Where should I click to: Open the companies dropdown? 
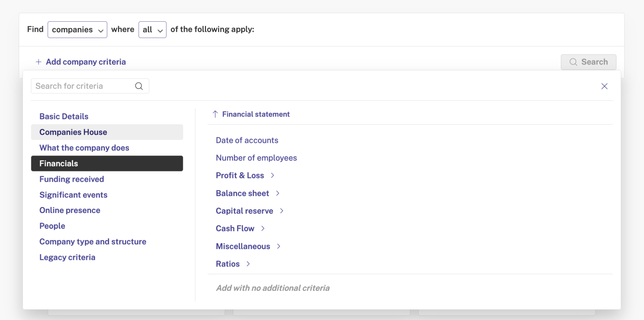pos(77,30)
